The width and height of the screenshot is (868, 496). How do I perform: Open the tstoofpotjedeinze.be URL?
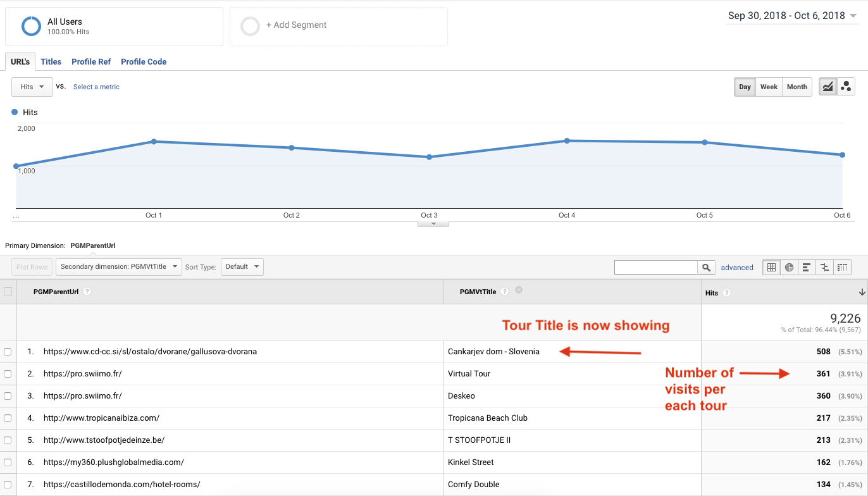pyautogui.click(x=104, y=440)
